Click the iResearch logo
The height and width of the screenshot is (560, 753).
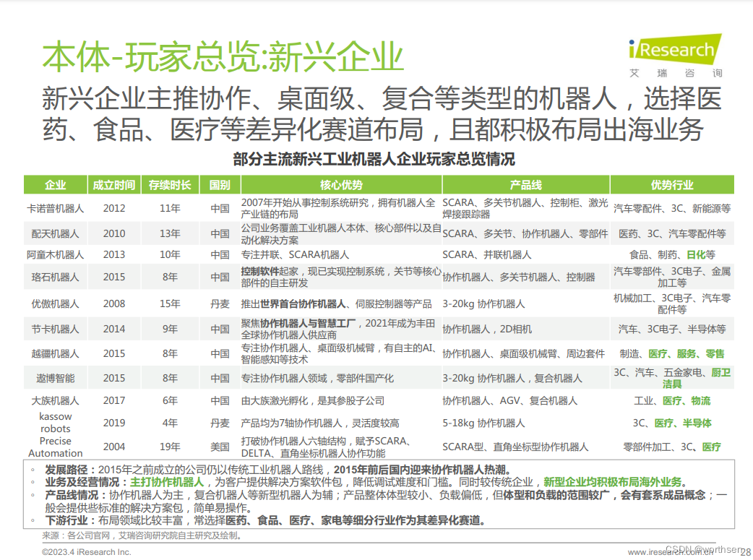click(675, 55)
